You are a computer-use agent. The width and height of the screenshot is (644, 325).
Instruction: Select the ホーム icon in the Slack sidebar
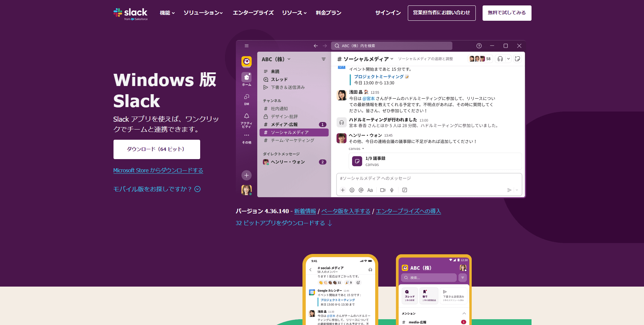[246, 79]
